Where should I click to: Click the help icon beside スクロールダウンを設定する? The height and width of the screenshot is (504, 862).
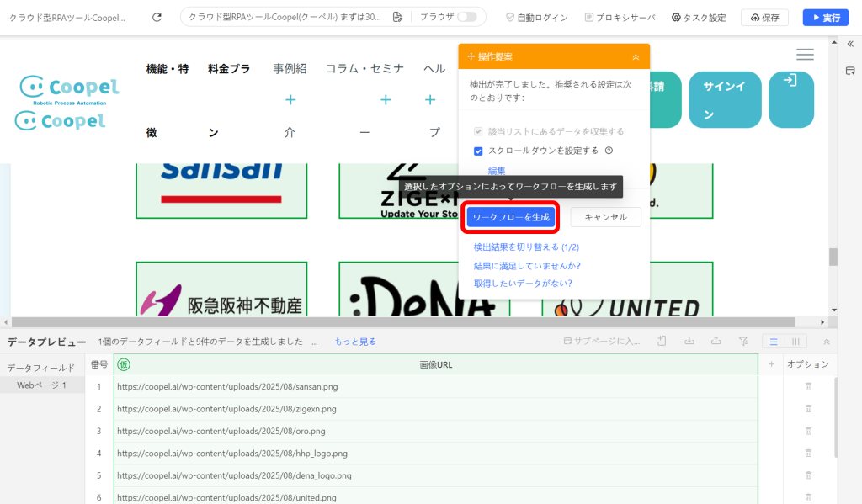(609, 151)
